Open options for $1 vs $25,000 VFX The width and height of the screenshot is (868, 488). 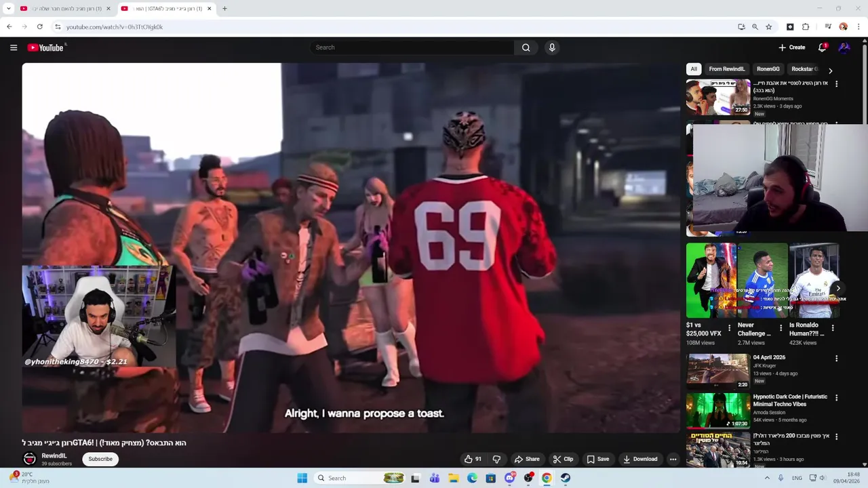730,328
